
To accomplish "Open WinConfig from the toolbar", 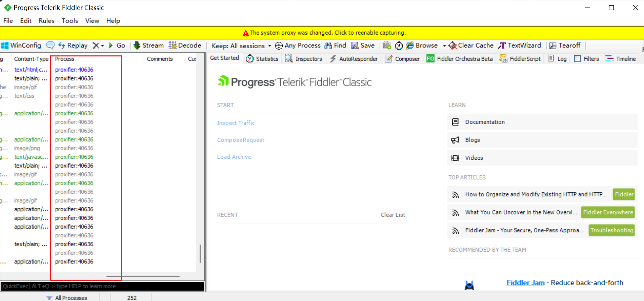I will point(21,45).
